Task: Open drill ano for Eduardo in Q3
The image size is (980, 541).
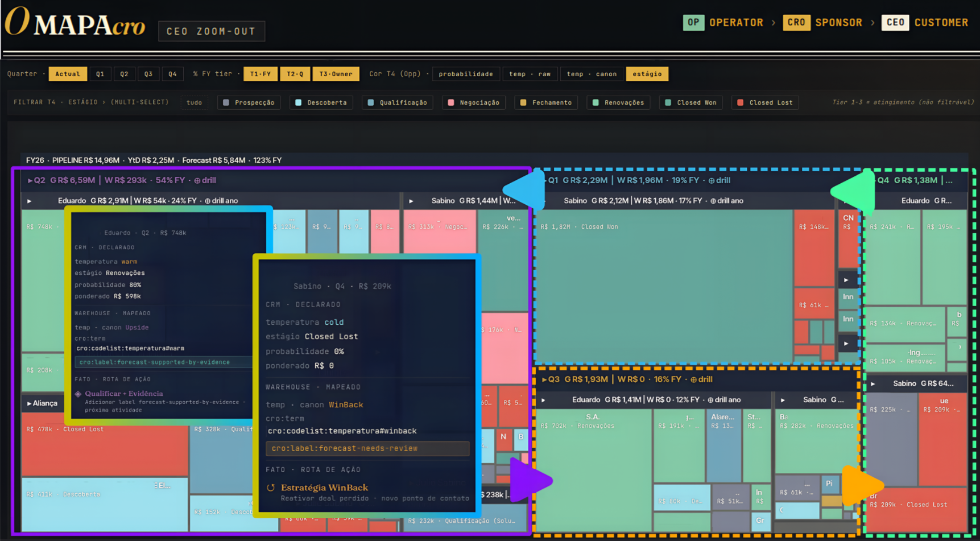Action: pyautogui.click(x=724, y=400)
